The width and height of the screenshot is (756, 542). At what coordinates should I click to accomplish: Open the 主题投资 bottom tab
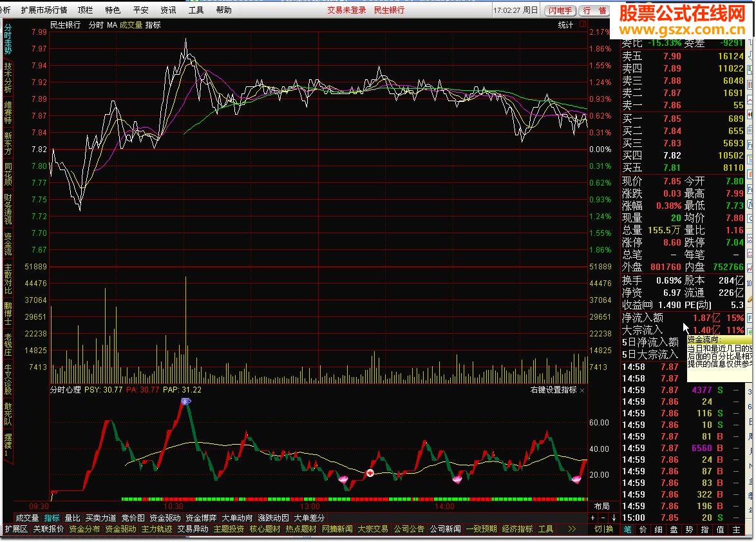point(229,529)
